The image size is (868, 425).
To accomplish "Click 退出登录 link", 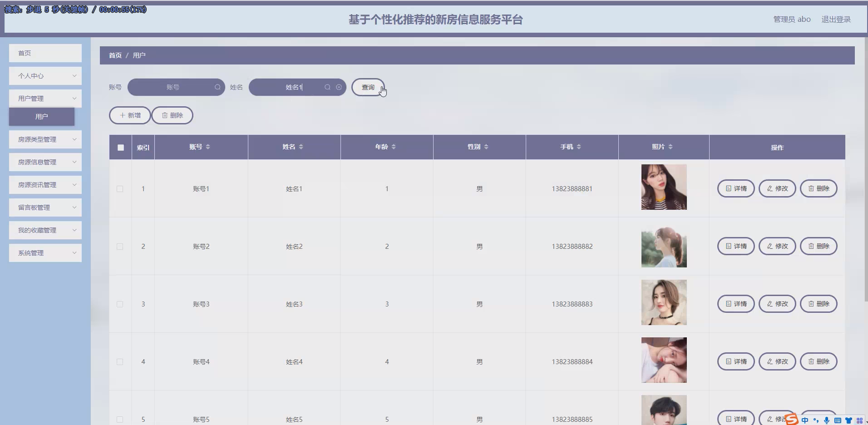I will (836, 20).
